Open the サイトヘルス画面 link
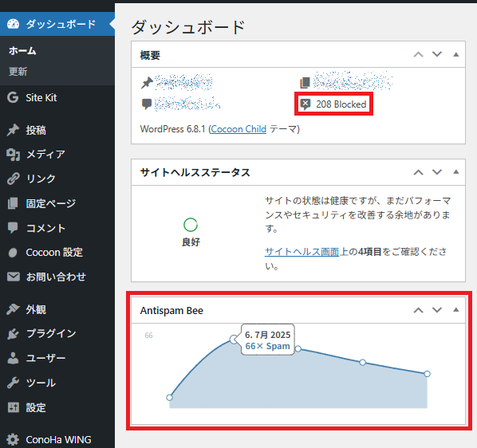477x448 pixels. point(302,252)
